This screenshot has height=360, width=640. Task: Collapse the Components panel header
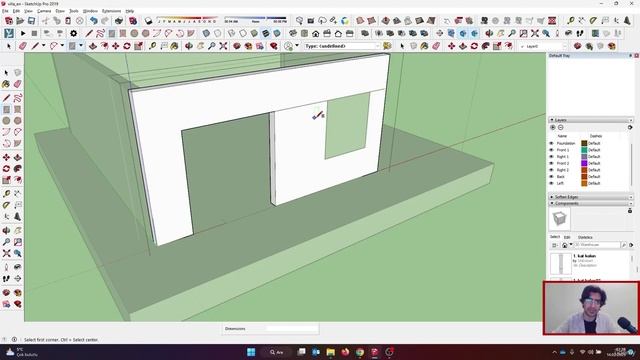coord(591,203)
